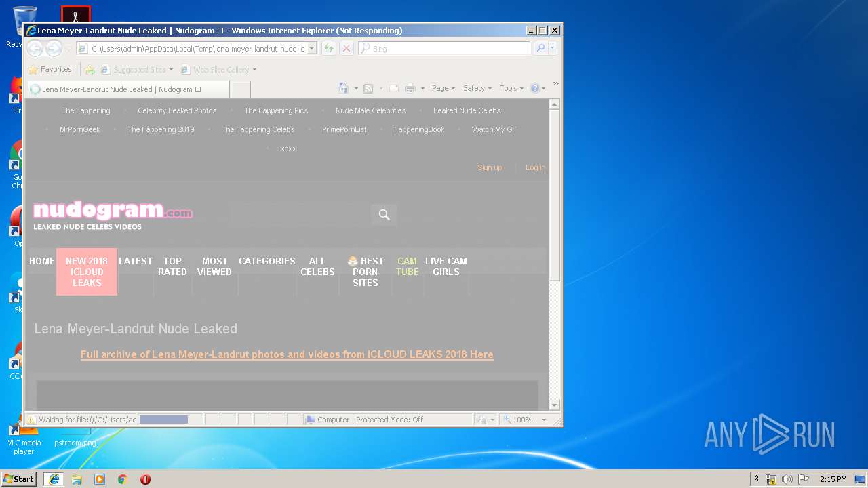Launch Windows Media Player from taskbar
The height and width of the screenshot is (488, 868).
click(x=100, y=479)
